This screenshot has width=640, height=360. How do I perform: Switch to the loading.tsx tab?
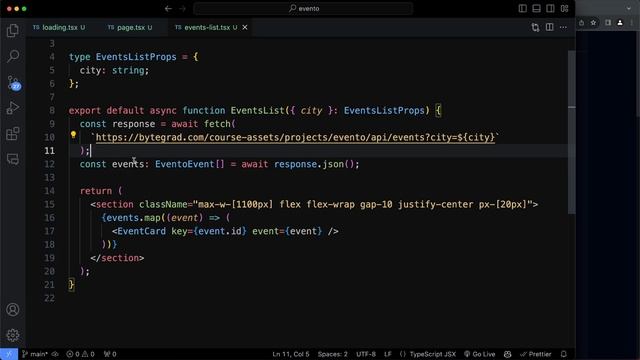tap(60, 27)
